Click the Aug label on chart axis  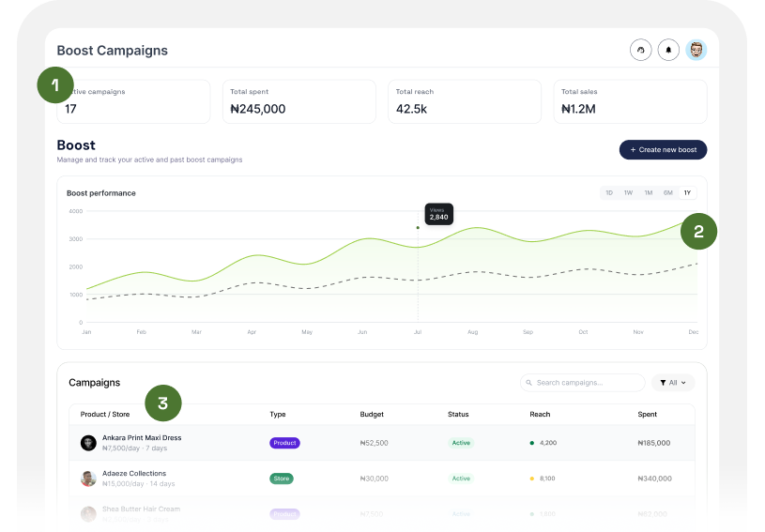pyautogui.click(x=472, y=332)
